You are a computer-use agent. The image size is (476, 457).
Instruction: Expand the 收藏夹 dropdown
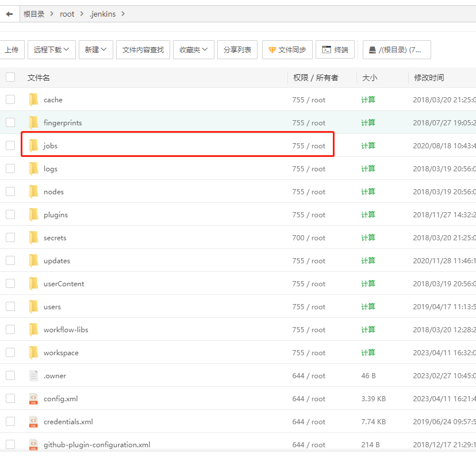pyautogui.click(x=194, y=50)
